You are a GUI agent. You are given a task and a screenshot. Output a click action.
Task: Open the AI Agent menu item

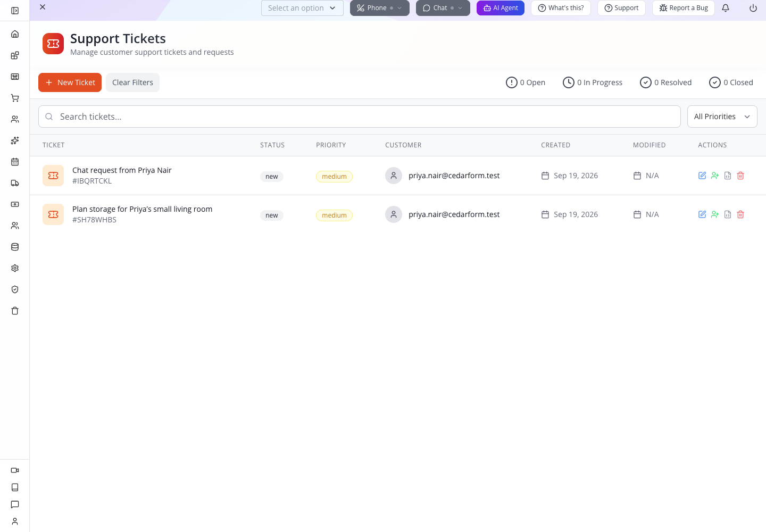click(x=501, y=8)
